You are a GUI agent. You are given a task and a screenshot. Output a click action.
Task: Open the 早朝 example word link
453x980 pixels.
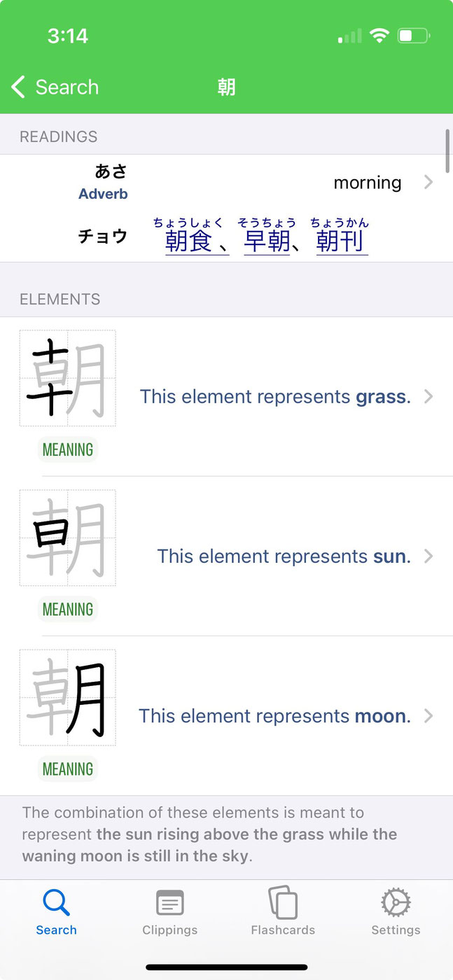pyautogui.click(x=267, y=241)
